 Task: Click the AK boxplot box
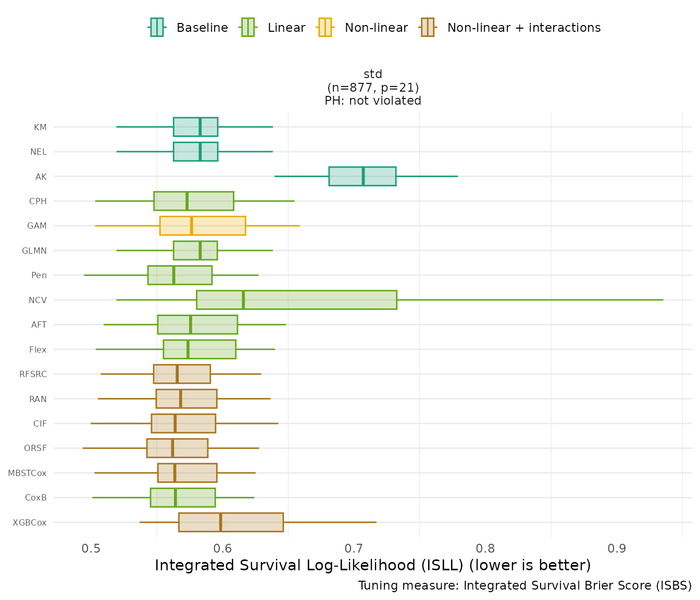(x=362, y=177)
